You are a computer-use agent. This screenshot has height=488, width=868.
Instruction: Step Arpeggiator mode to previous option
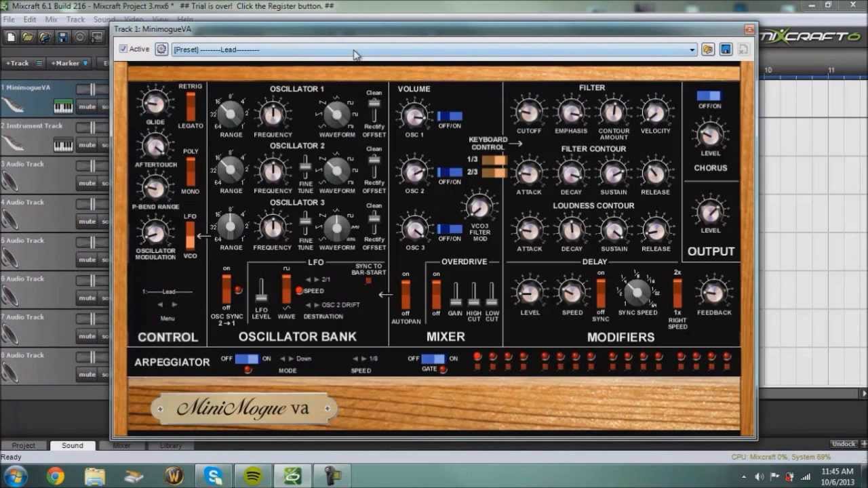click(283, 359)
